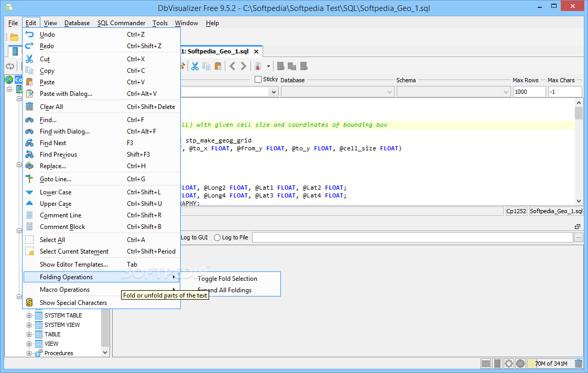Screen dimensions: 588x373
Task: Click the first grayed document icon after the toolbar dropdown arrow
Action: point(280,67)
